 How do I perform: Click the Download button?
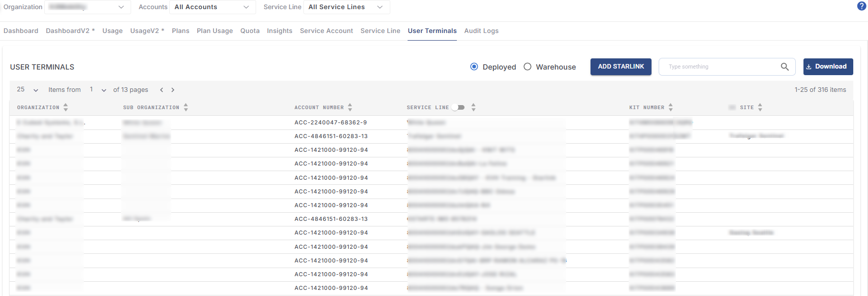pyautogui.click(x=828, y=67)
